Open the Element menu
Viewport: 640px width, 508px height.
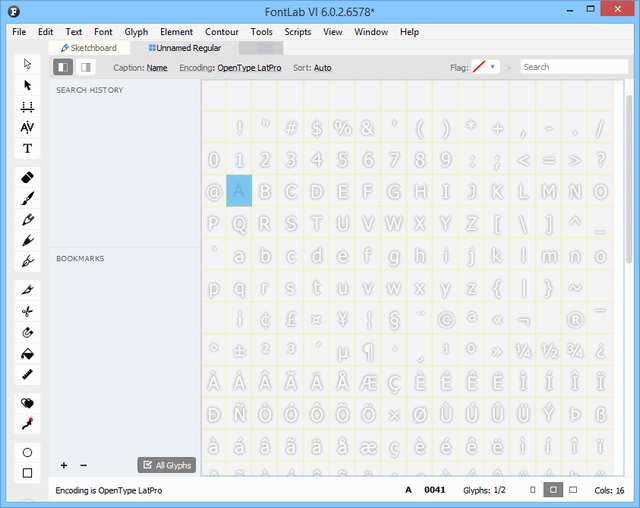[x=176, y=32]
